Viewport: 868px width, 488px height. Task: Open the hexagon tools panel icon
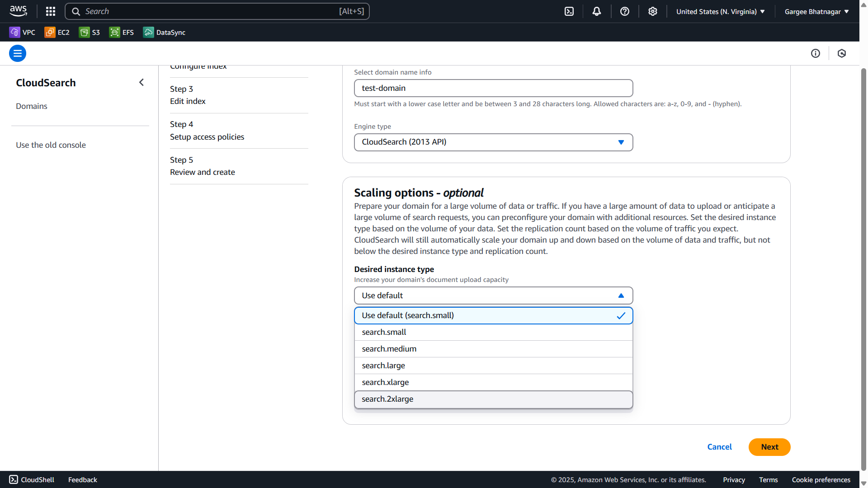(x=842, y=53)
